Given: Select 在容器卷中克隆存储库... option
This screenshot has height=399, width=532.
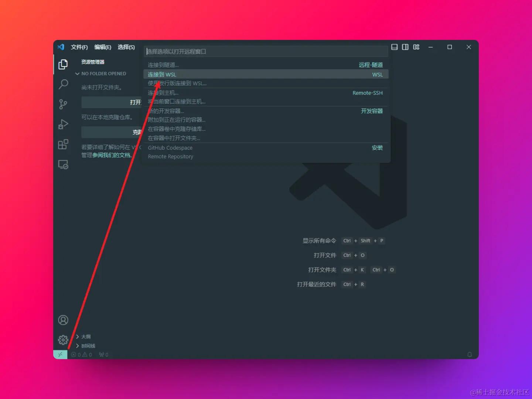Looking at the screenshot, I should [x=266, y=129].
